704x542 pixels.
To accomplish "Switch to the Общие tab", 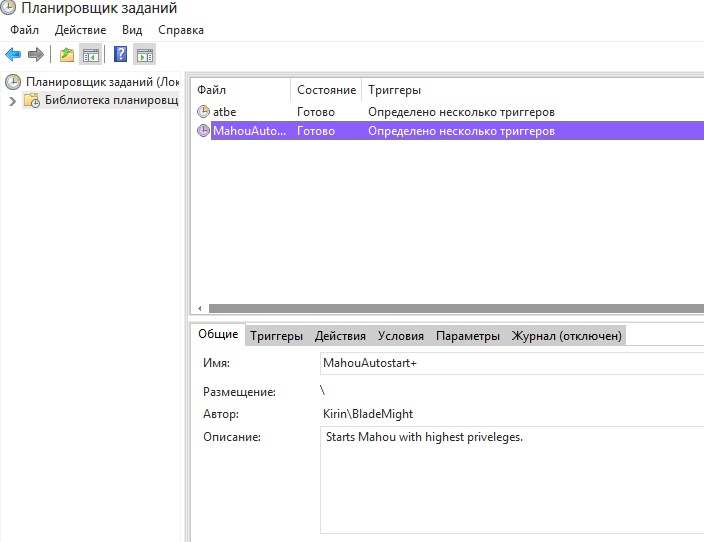I will pos(218,334).
